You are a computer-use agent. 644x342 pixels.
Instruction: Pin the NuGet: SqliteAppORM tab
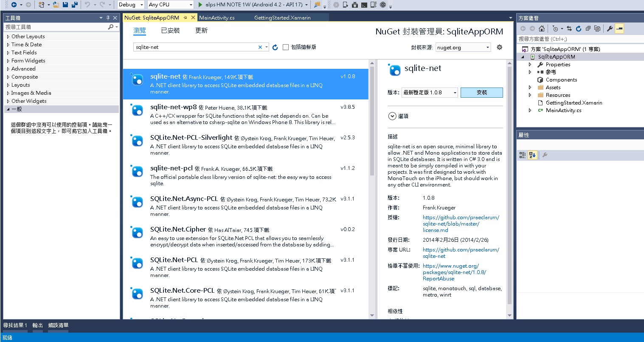(186, 17)
